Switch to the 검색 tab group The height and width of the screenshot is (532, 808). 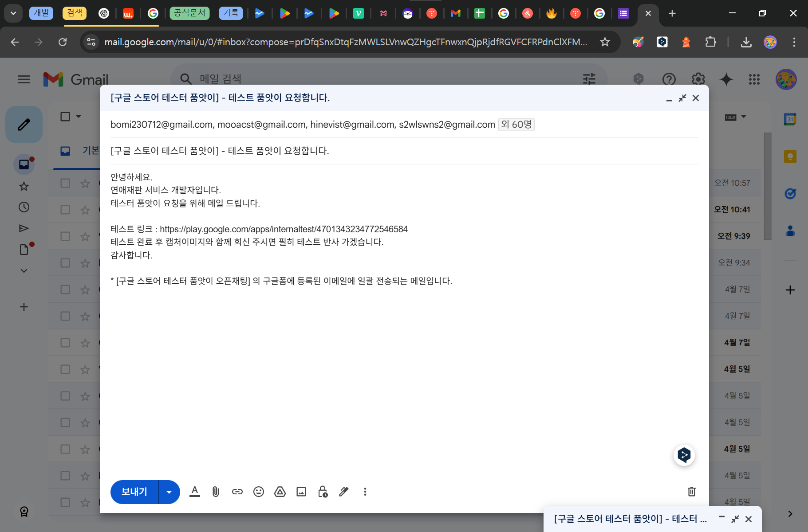(75, 13)
